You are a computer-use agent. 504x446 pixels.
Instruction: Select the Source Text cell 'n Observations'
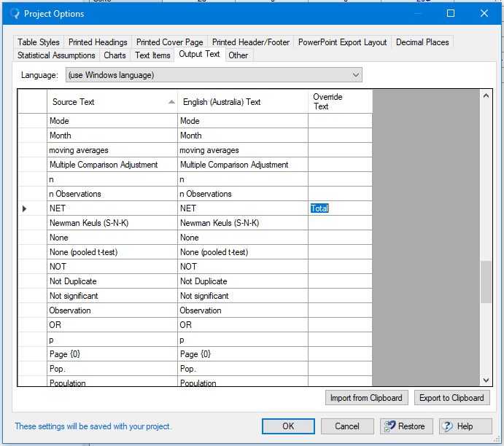112,194
